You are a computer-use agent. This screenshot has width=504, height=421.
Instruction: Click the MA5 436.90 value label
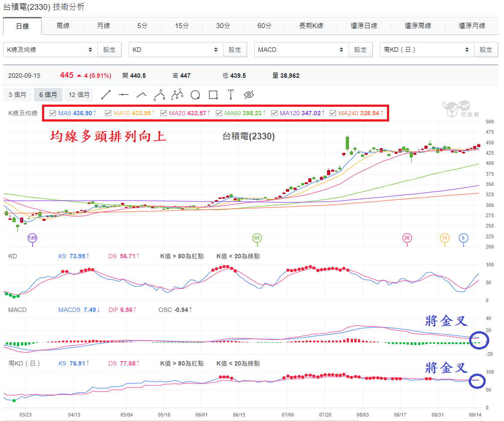[77, 113]
